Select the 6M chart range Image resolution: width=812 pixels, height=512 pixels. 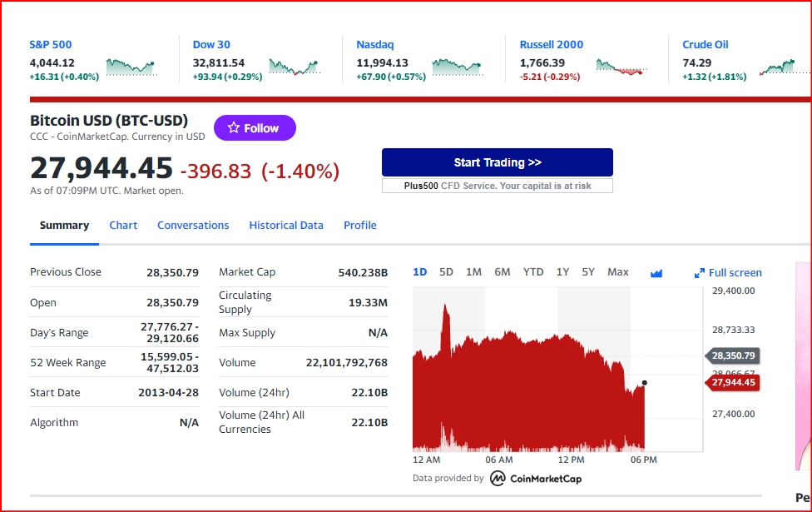(x=502, y=272)
